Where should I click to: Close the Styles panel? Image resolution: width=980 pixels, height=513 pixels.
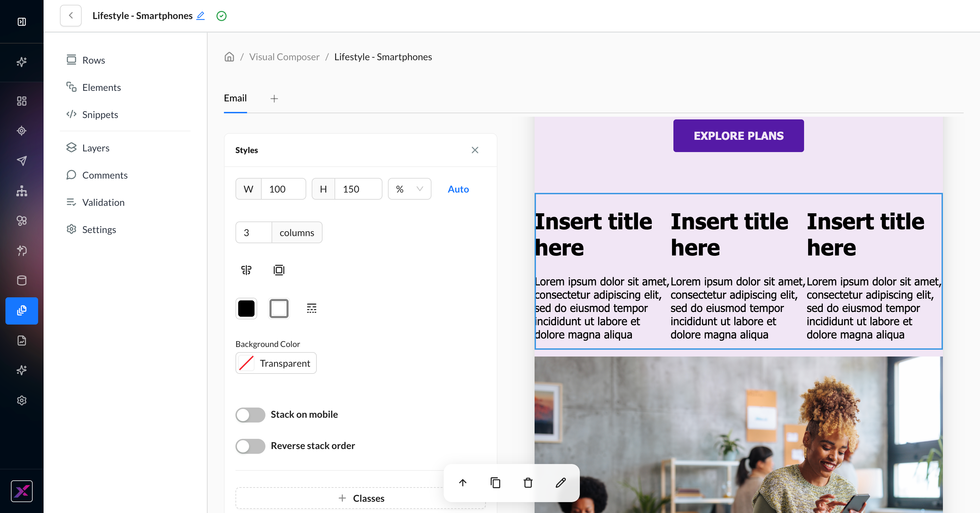(x=475, y=150)
